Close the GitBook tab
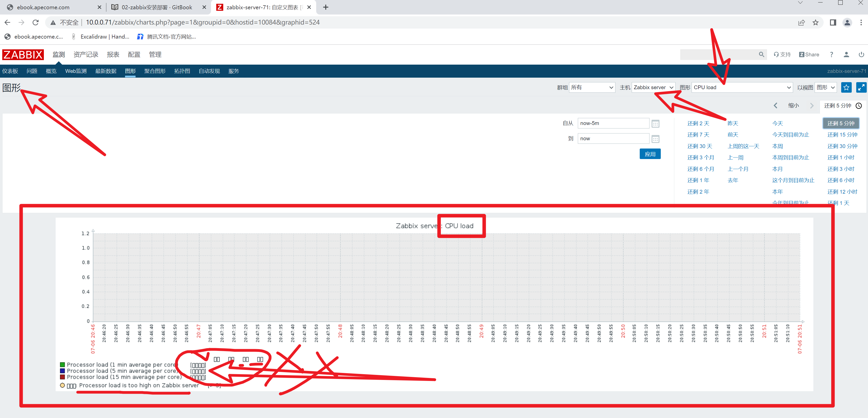Image resolution: width=868 pixels, height=418 pixels. pos(204,8)
